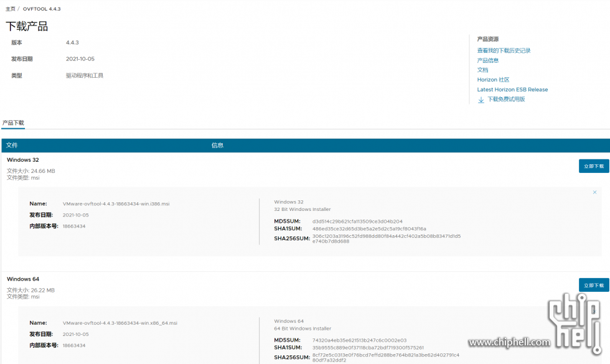This screenshot has width=610, height=364.
Task: Open 查看我的下载历史记录 link
Action: 504,50
